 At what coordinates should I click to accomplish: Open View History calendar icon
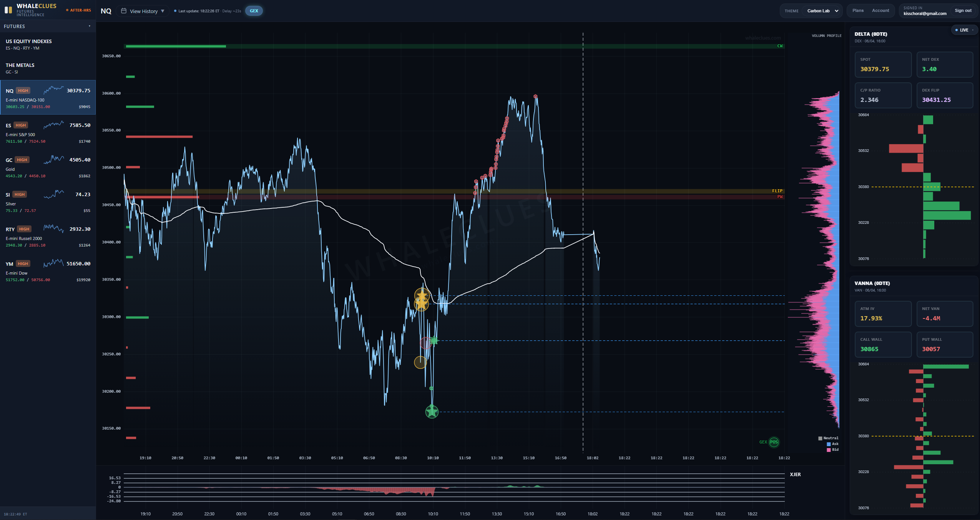click(124, 11)
